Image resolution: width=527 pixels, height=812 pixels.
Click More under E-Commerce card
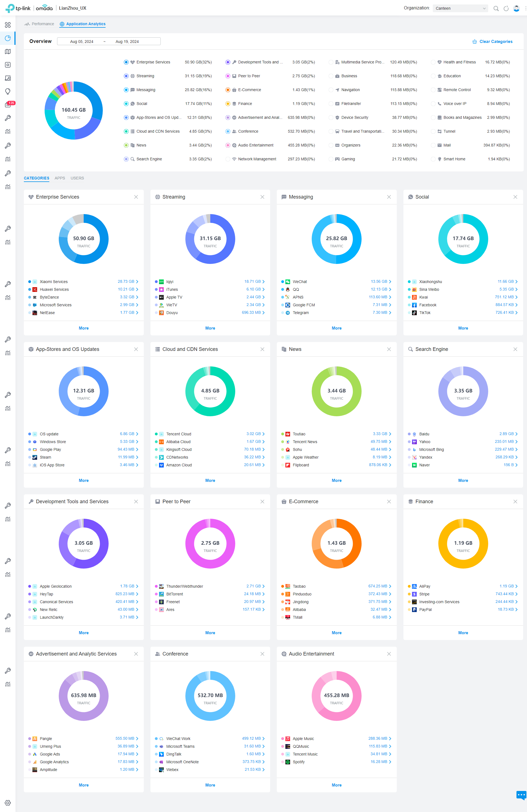(x=337, y=633)
